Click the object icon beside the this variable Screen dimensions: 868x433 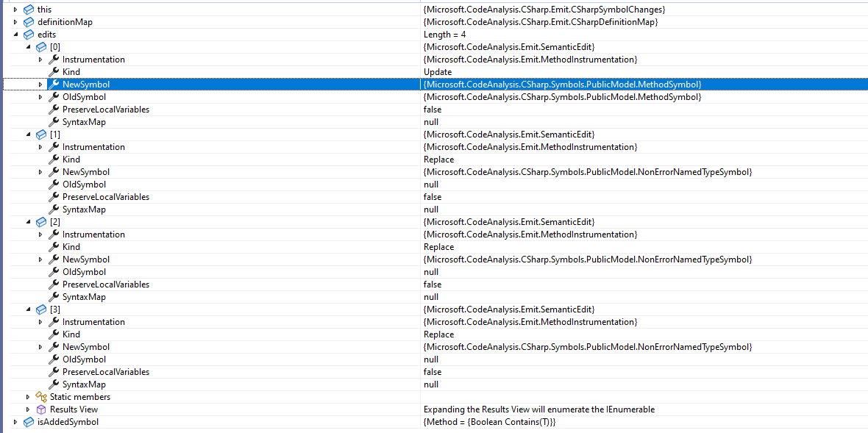[29, 9]
